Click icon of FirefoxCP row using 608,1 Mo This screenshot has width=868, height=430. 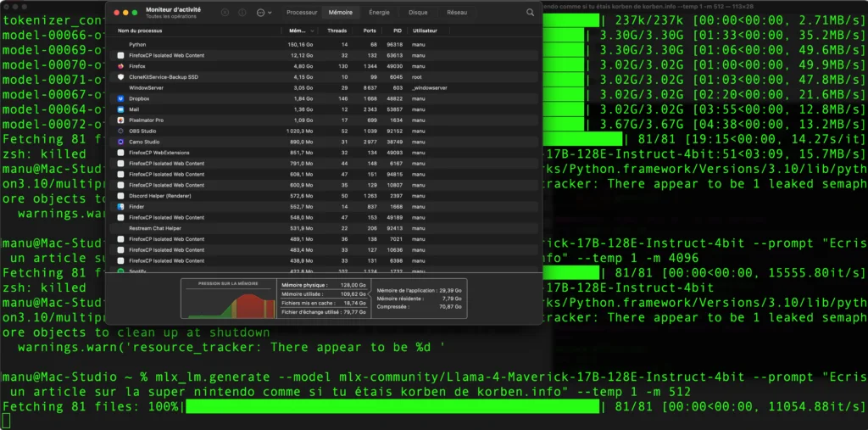point(120,175)
